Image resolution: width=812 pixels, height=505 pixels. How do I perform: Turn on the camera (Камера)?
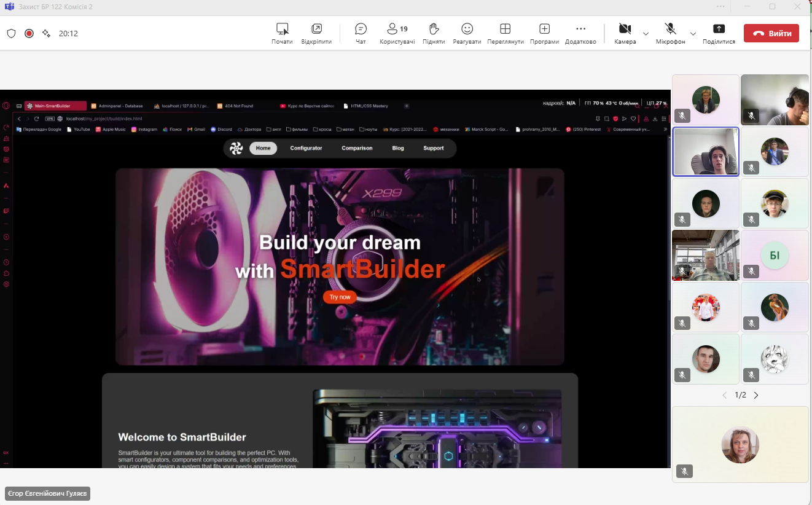(x=625, y=33)
